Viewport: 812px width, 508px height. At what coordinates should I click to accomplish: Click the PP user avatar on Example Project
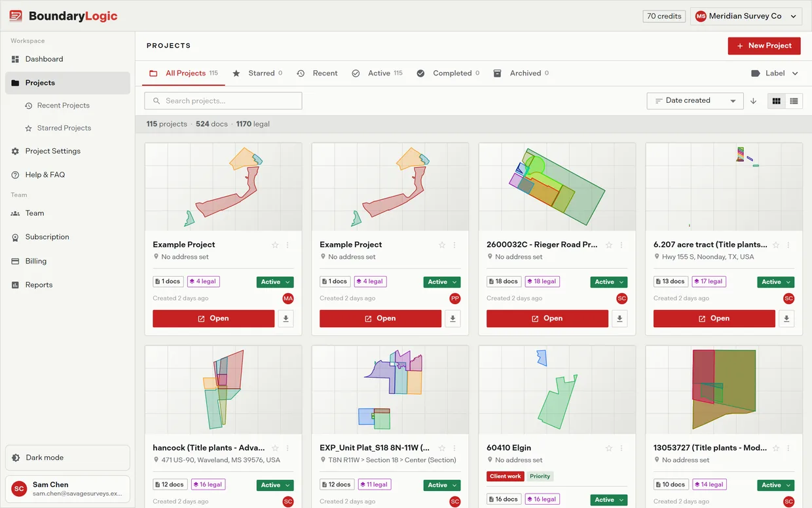coord(455,299)
